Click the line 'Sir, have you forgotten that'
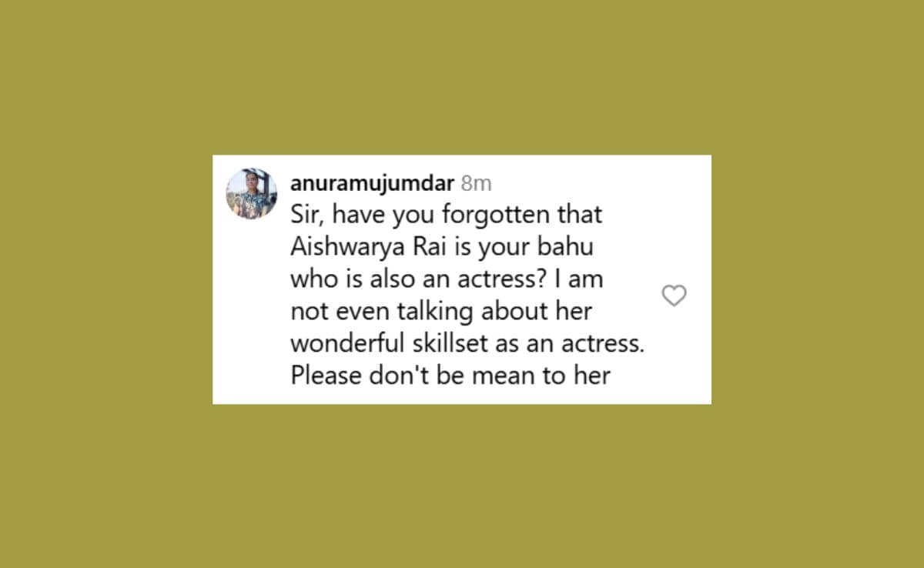This screenshot has width=924, height=568. pos(446,214)
